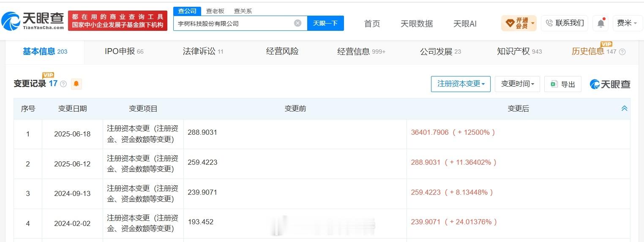Viewport: 644px width, 242px height.
Task: Open 天眼数据 in the top navigation
Action: coord(417,24)
